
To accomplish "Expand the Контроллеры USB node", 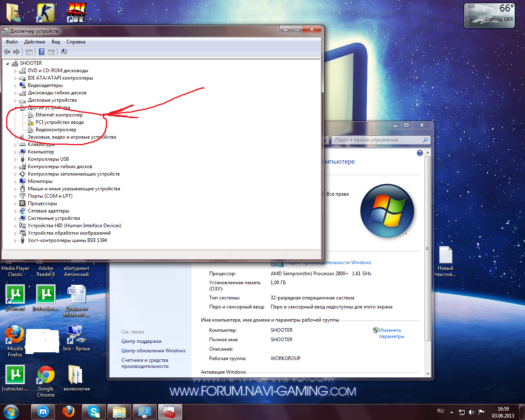I will point(16,160).
